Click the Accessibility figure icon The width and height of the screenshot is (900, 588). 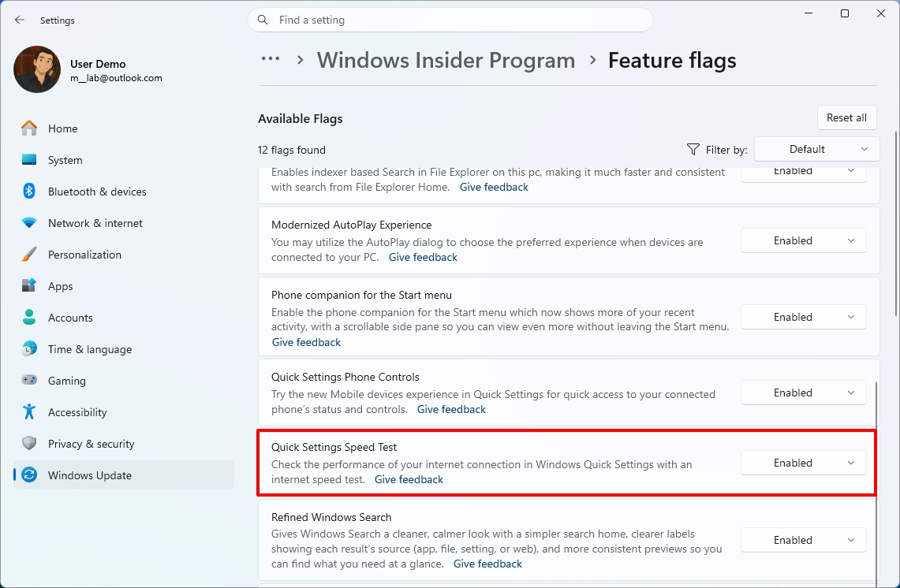(x=29, y=412)
